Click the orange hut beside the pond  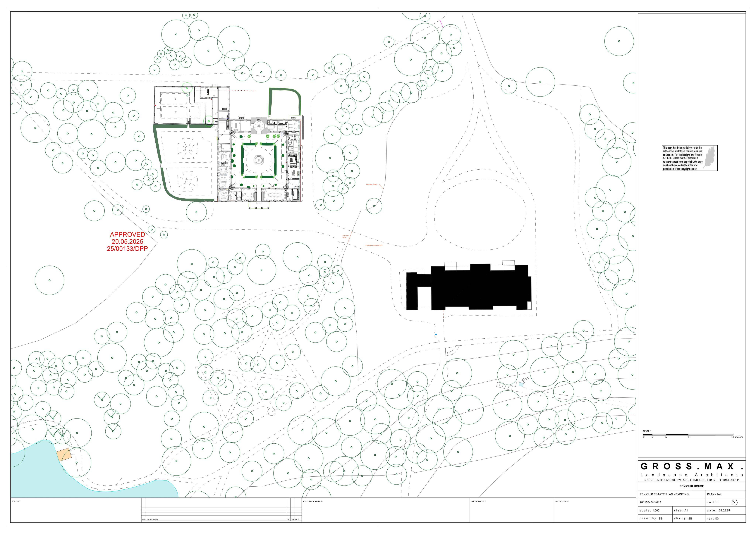64,454
